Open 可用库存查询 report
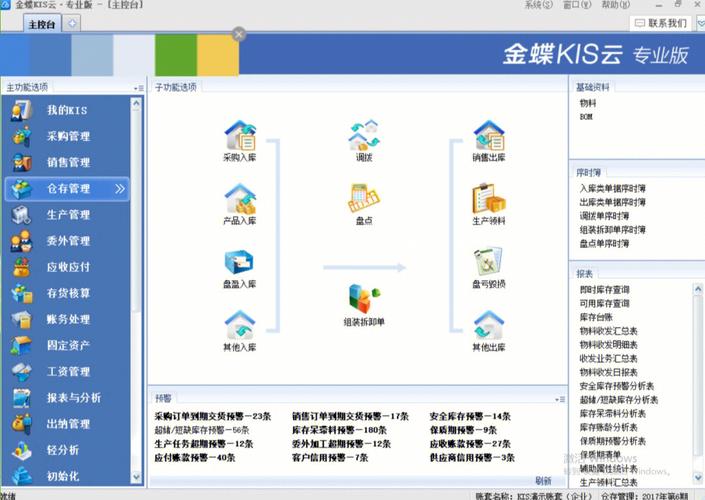705x500 pixels. tap(604, 304)
